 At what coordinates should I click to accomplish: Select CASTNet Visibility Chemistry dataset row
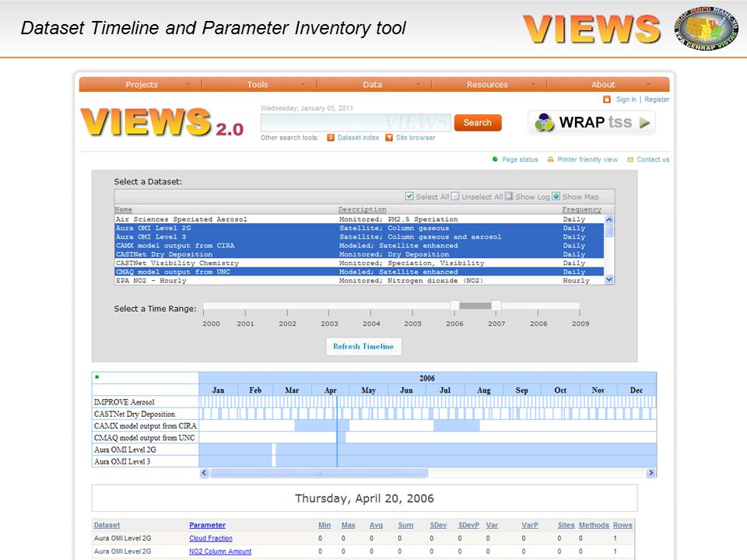pos(359,263)
